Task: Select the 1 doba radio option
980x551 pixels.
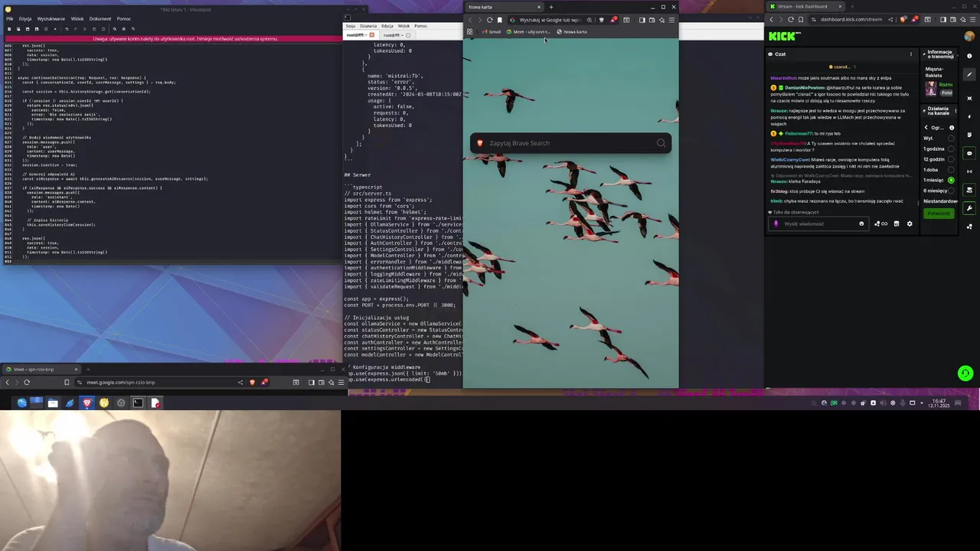Action: (951, 170)
